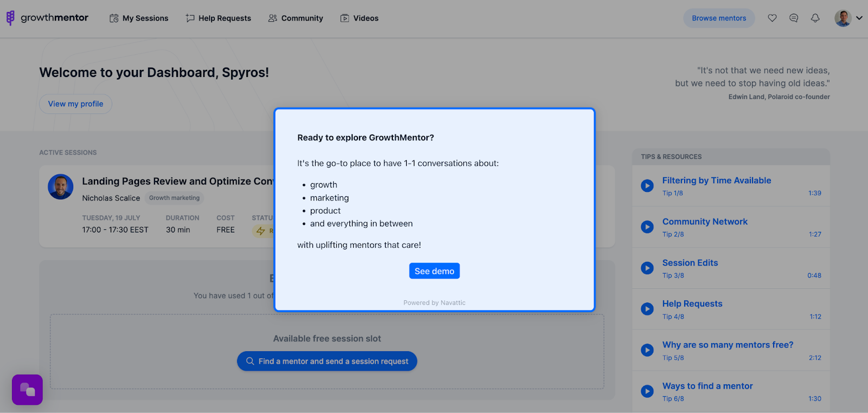Play the Community Network tip video
The height and width of the screenshot is (413, 868).
pos(647,227)
